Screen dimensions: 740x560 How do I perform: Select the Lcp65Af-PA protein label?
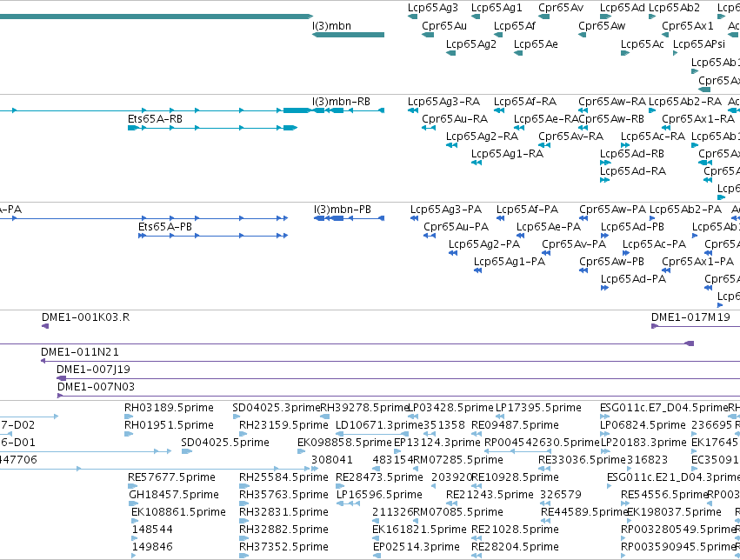click(x=527, y=210)
